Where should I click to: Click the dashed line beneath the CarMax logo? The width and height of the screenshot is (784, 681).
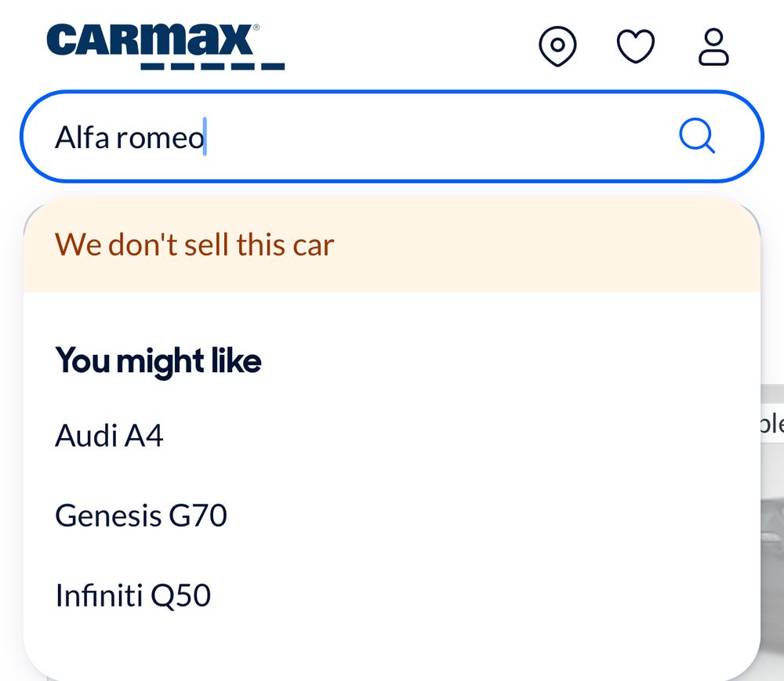pos(212,67)
